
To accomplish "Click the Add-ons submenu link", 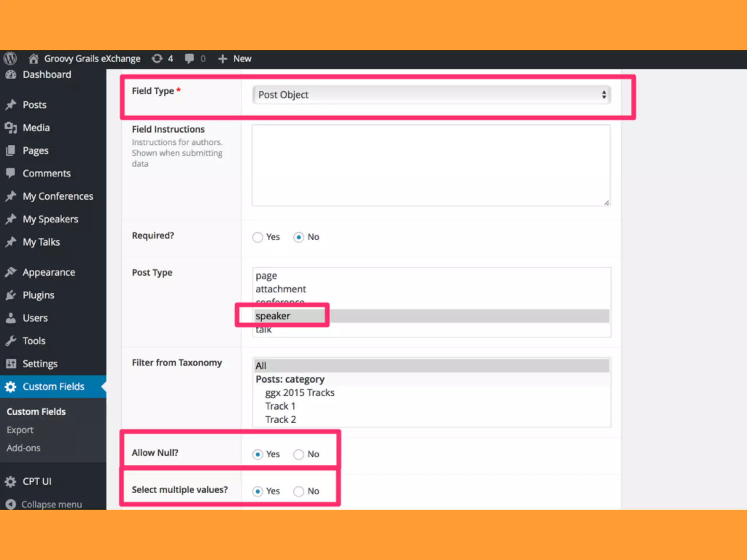I will [x=24, y=448].
